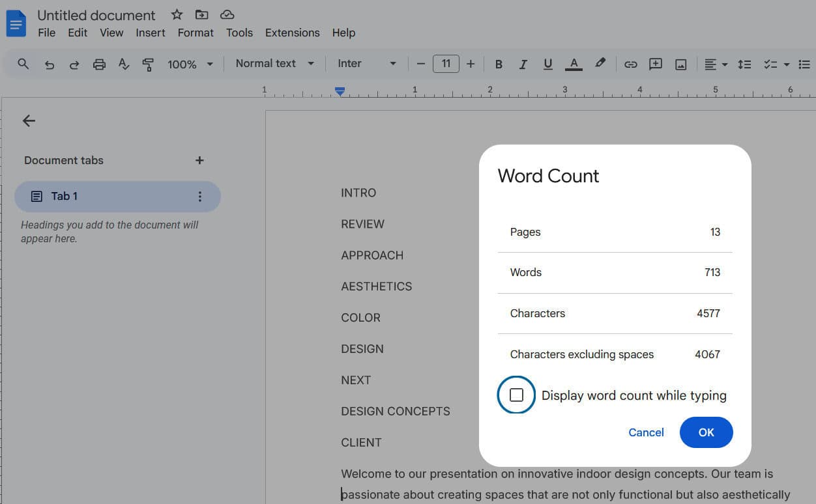Open the text alignment dropdown

[716, 64]
